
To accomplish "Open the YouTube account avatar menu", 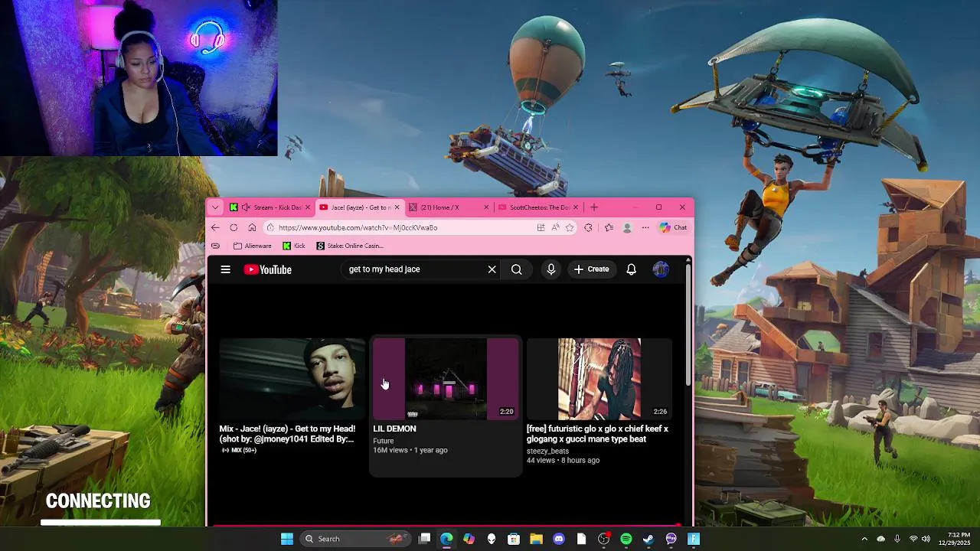I will pyautogui.click(x=661, y=269).
